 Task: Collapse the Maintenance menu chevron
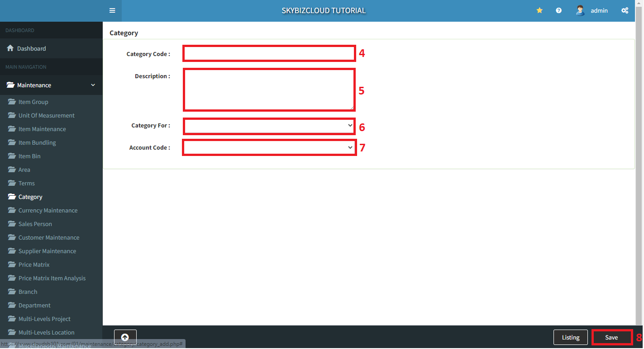(x=93, y=85)
